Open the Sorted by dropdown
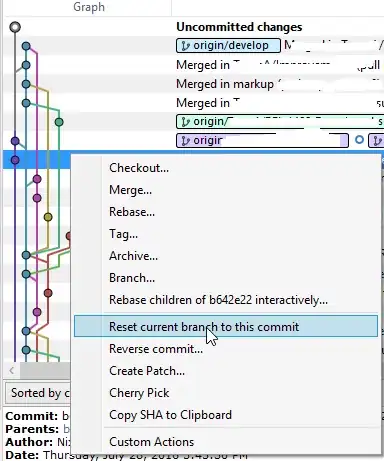This screenshot has height=461, width=384. (38, 393)
